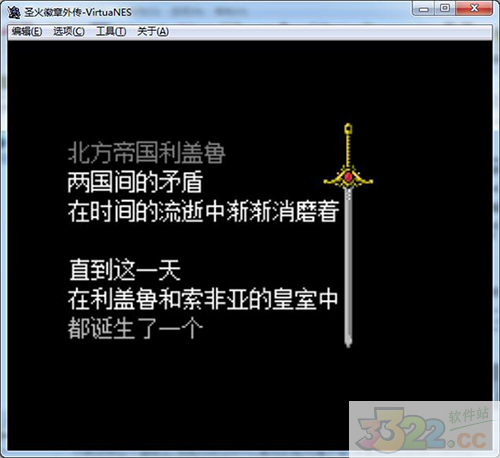Click the story line 直到这一天
The width and height of the screenshot is (500, 458).
125,270
